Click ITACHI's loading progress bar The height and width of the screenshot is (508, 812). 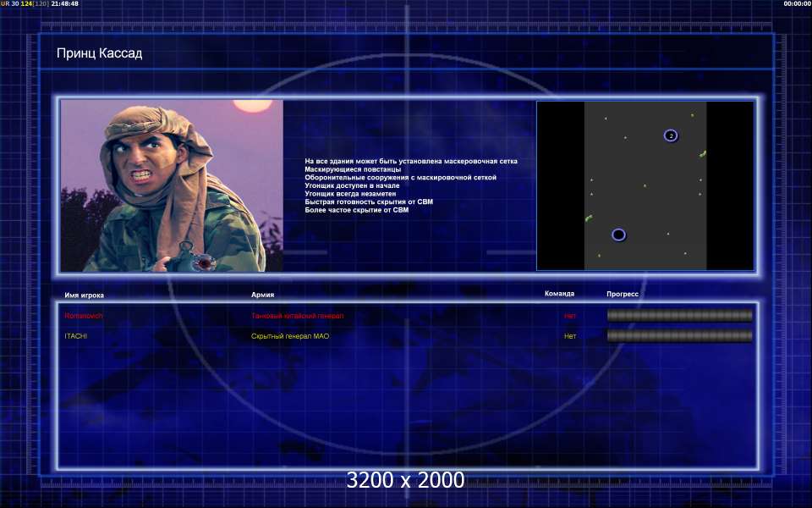click(x=679, y=336)
